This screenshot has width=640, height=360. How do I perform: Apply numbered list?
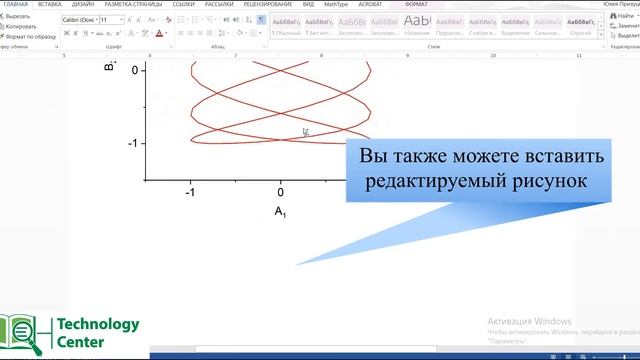[196, 20]
